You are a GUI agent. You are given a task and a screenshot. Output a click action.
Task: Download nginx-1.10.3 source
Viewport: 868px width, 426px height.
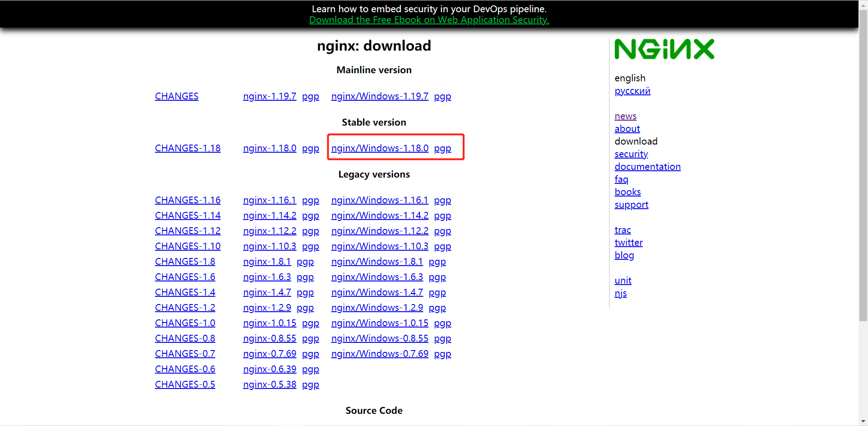click(x=269, y=246)
